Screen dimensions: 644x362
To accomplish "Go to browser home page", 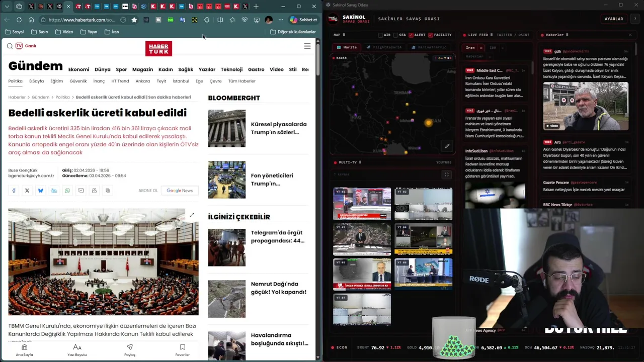I will tap(31, 20).
